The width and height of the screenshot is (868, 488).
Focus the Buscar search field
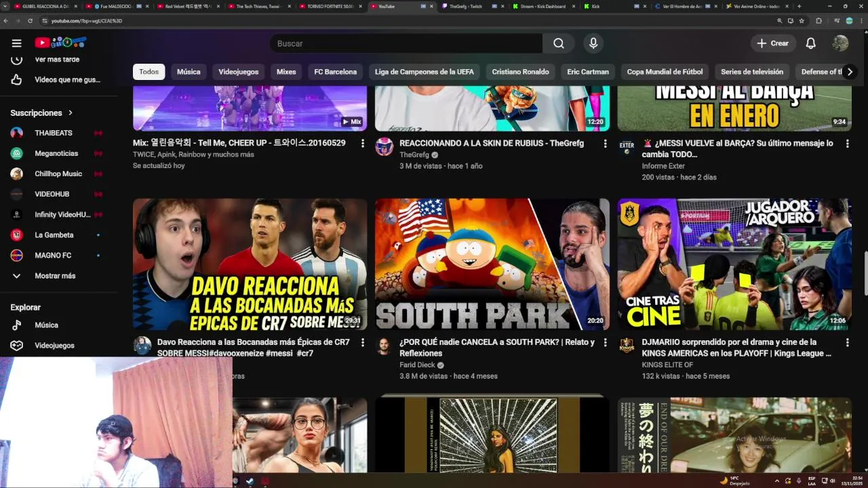click(x=406, y=43)
